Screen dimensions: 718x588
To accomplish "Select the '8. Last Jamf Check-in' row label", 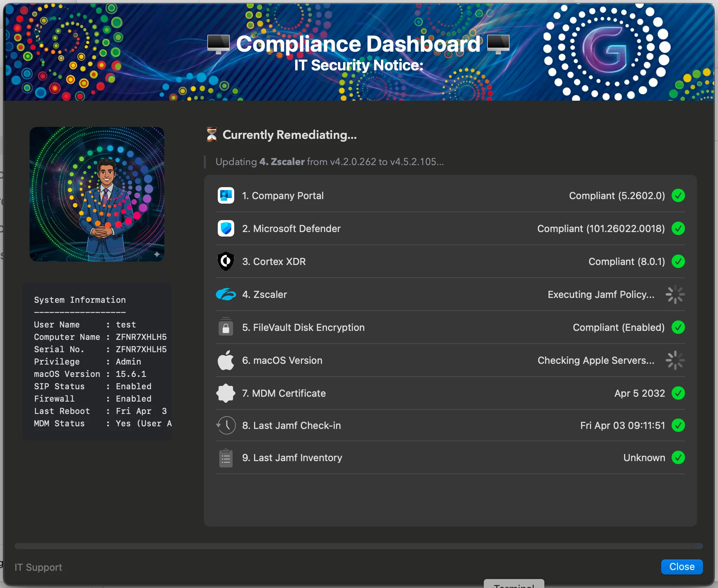I will click(291, 426).
